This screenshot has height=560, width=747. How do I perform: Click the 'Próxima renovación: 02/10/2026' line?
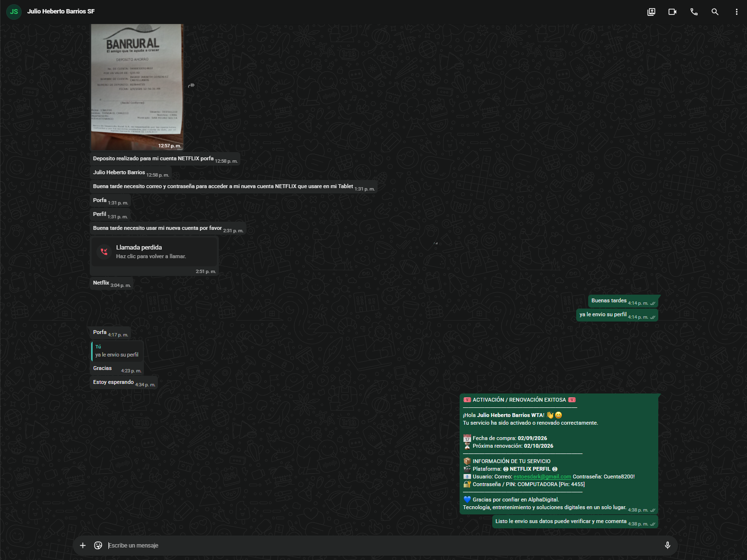coord(508,446)
